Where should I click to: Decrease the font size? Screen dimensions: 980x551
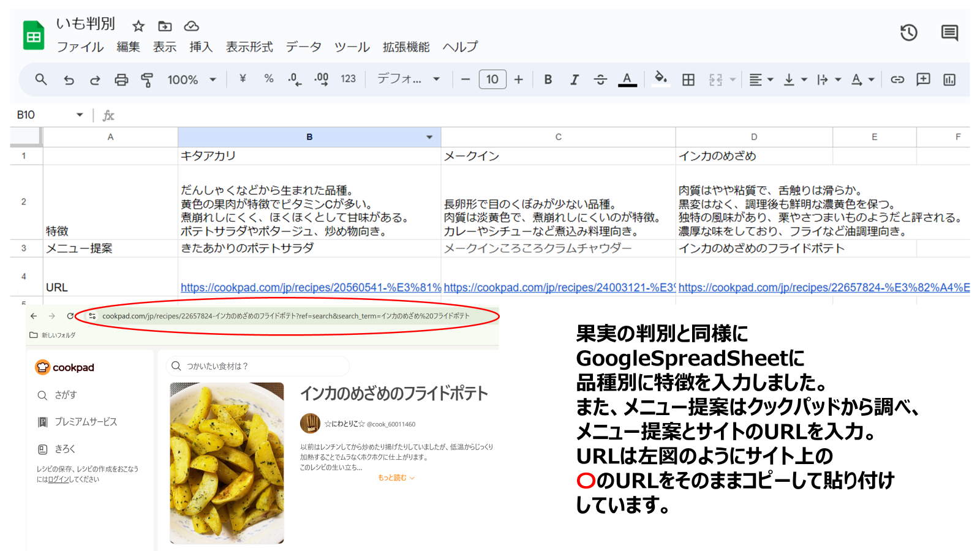pyautogui.click(x=466, y=79)
